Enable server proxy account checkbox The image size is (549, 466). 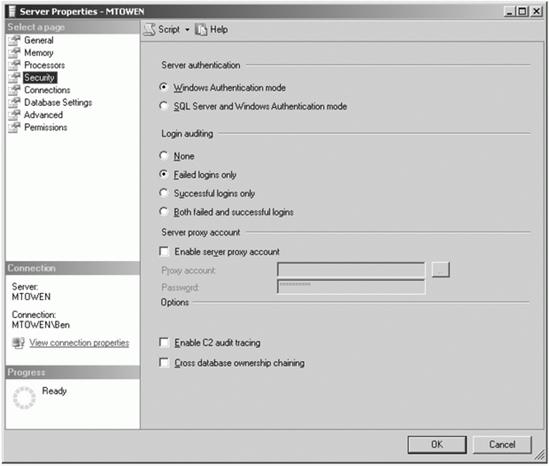point(164,251)
